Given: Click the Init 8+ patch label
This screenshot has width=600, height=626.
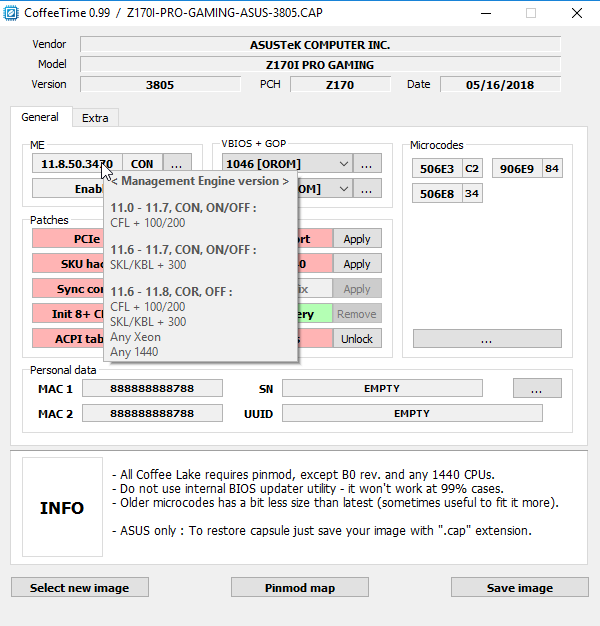Looking at the screenshot, I should [x=68, y=314].
